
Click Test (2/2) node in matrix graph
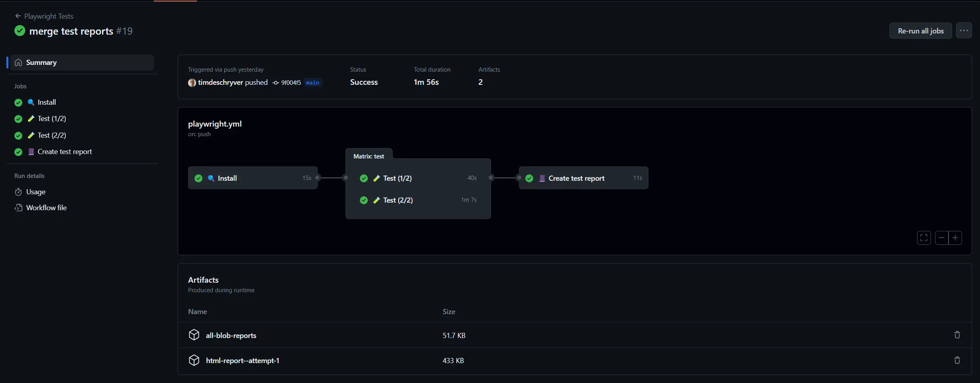click(418, 200)
